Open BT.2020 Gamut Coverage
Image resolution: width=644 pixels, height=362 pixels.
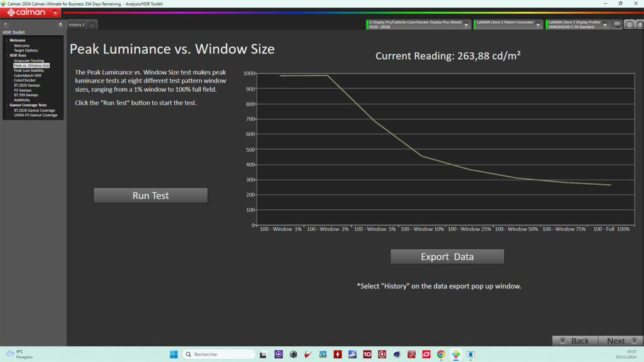click(35, 111)
